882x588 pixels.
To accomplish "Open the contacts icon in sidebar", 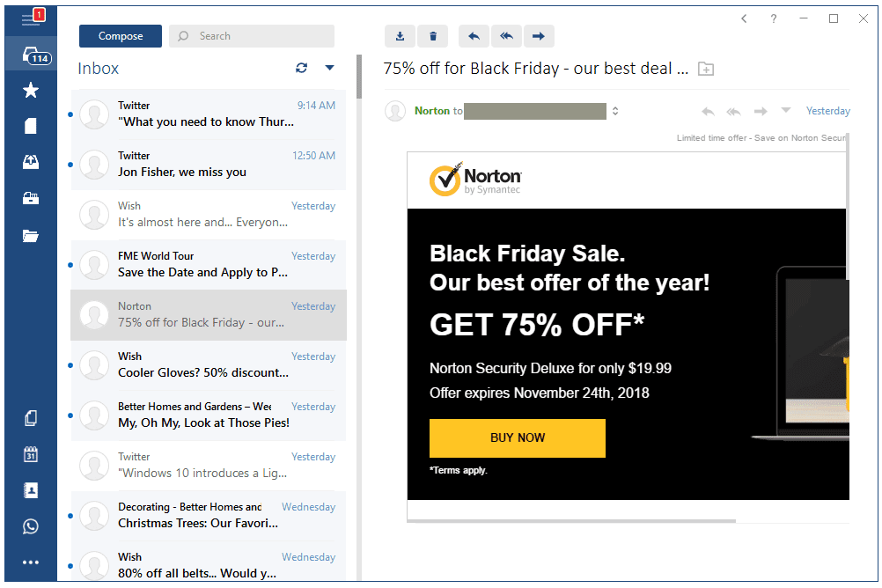I will pyautogui.click(x=31, y=490).
